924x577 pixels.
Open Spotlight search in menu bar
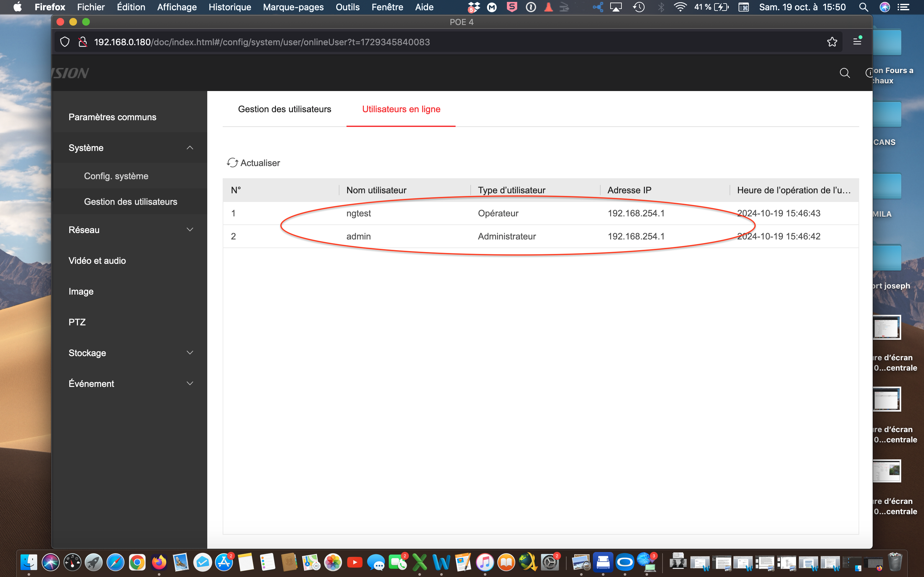863,7
